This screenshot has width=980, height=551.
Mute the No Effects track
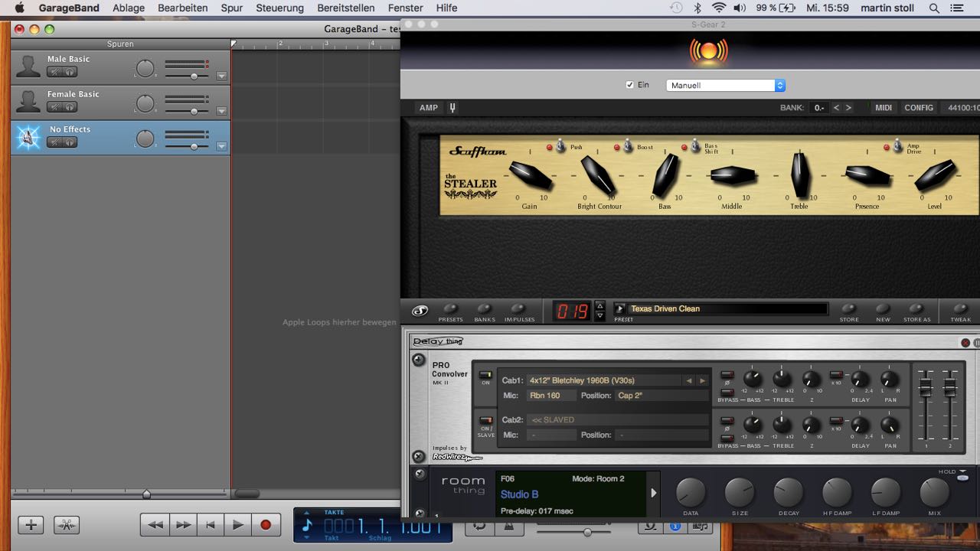(54, 142)
